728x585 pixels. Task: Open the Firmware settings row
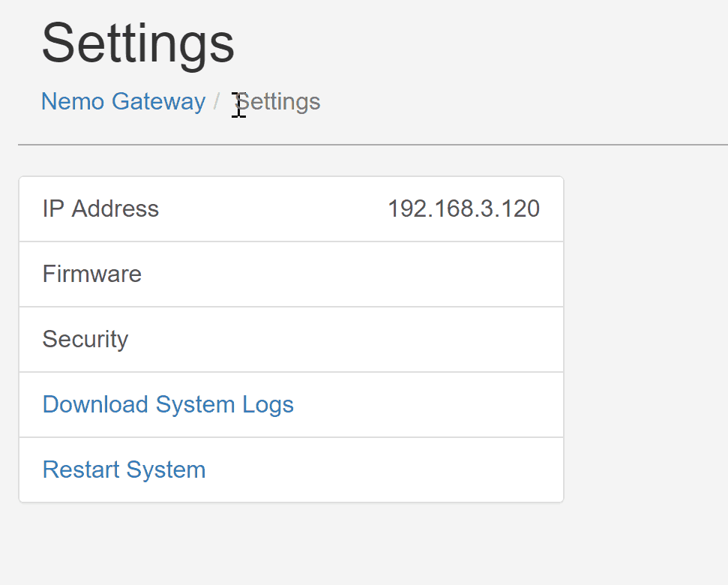pos(291,274)
